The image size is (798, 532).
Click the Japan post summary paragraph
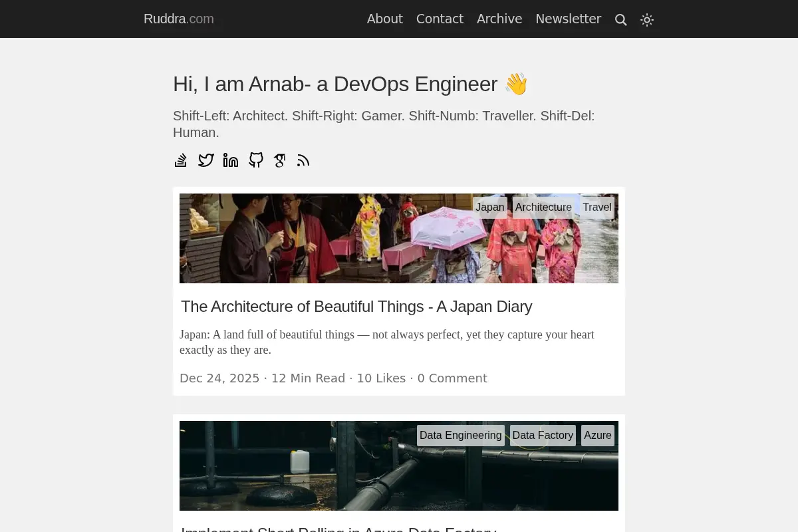click(387, 342)
